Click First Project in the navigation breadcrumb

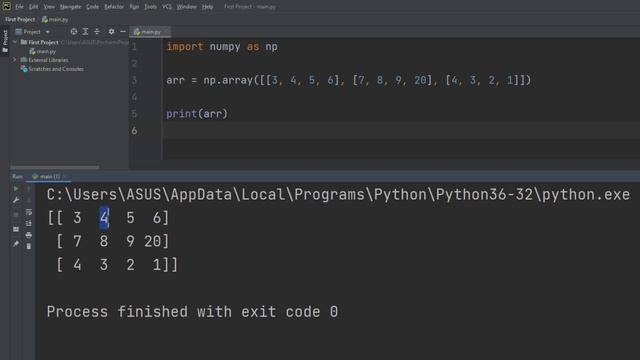click(x=20, y=19)
